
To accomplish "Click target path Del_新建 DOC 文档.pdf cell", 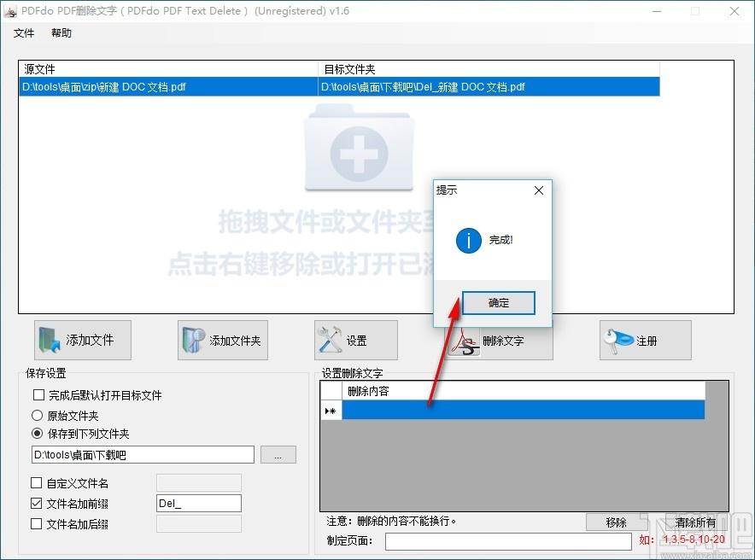I will 489,87.
